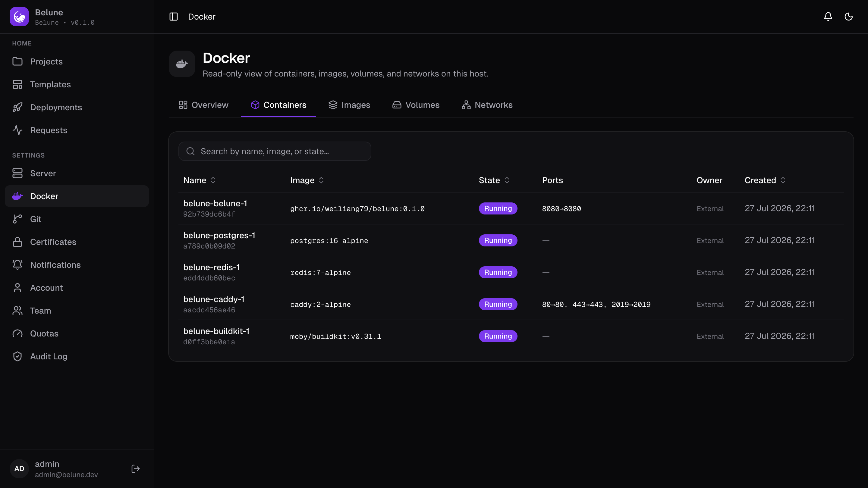Click image postgres:16-alpine
Image resolution: width=868 pixels, height=488 pixels.
pos(329,241)
